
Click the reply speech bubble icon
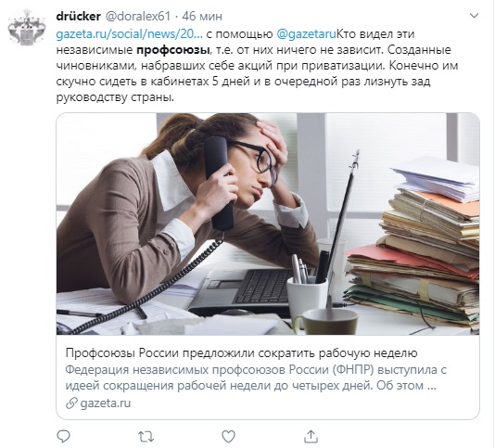pos(63,436)
